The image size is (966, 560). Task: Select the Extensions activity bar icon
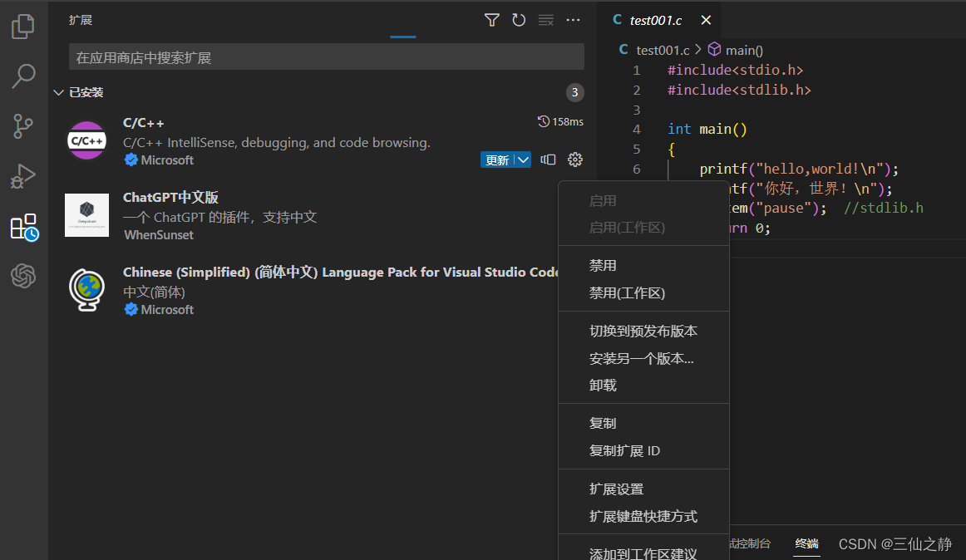25,227
